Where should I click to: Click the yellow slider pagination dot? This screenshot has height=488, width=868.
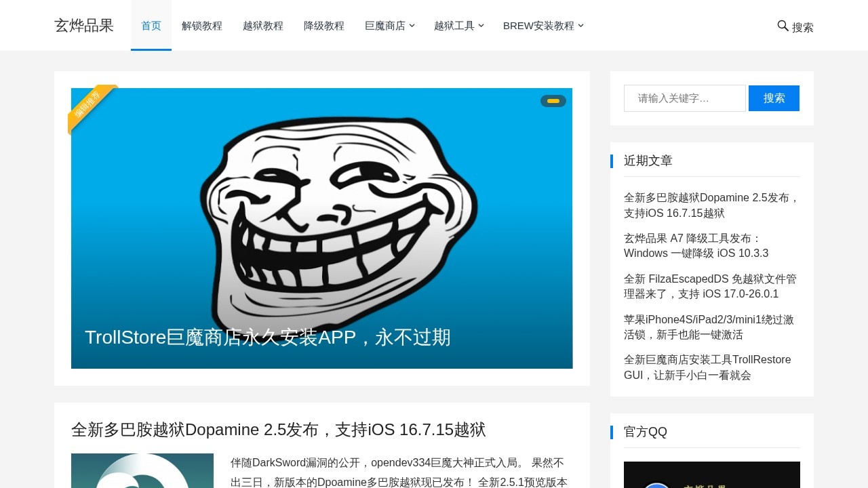pos(553,101)
